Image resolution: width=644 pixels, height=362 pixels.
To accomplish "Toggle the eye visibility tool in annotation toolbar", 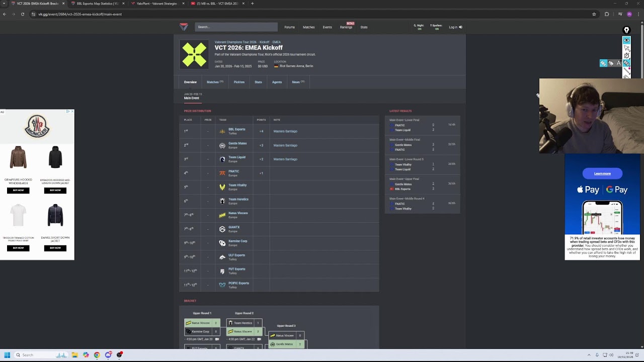I will point(626,40).
